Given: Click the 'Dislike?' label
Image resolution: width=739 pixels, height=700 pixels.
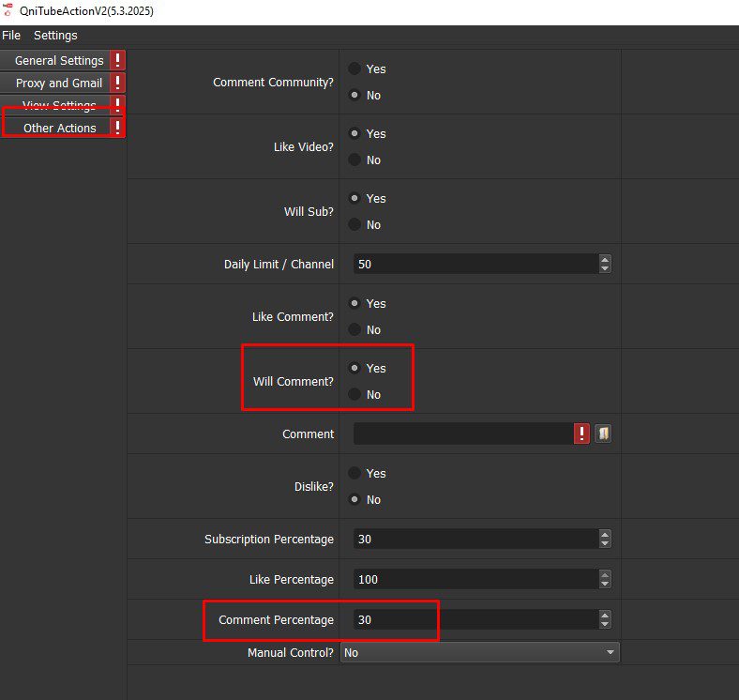Looking at the screenshot, I should click(x=314, y=486).
